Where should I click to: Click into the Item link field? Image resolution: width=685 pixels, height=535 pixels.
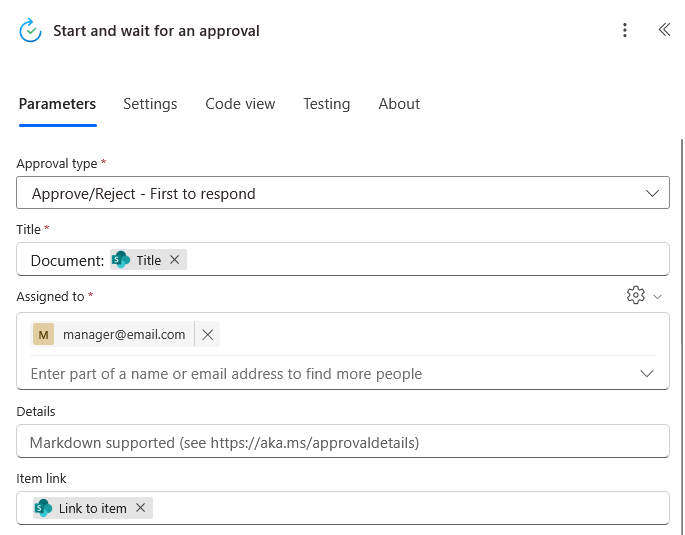pyautogui.click(x=343, y=508)
